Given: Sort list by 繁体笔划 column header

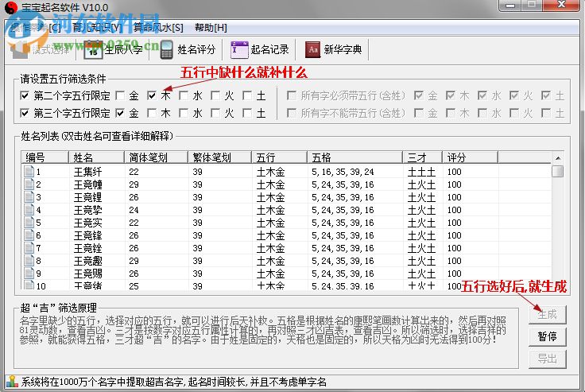Looking at the screenshot, I should pos(219,157).
